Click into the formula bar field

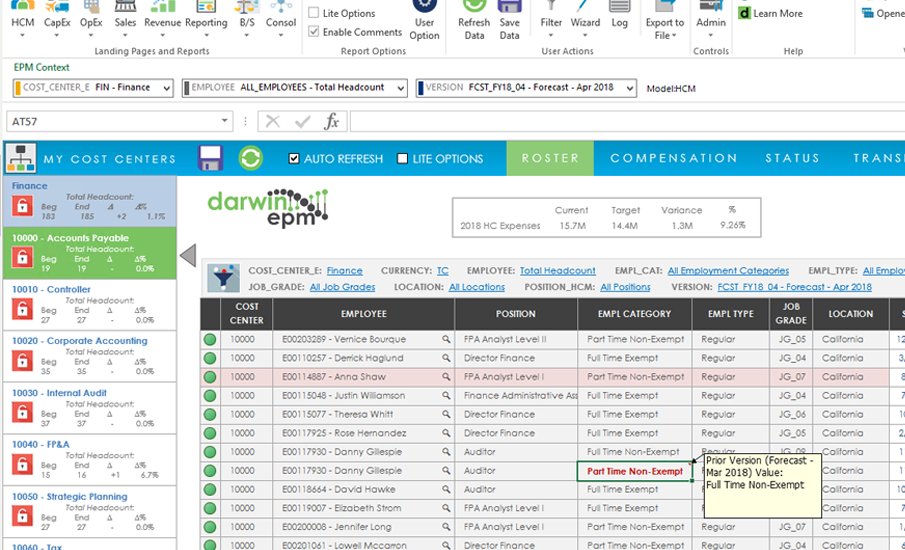(627, 121)
